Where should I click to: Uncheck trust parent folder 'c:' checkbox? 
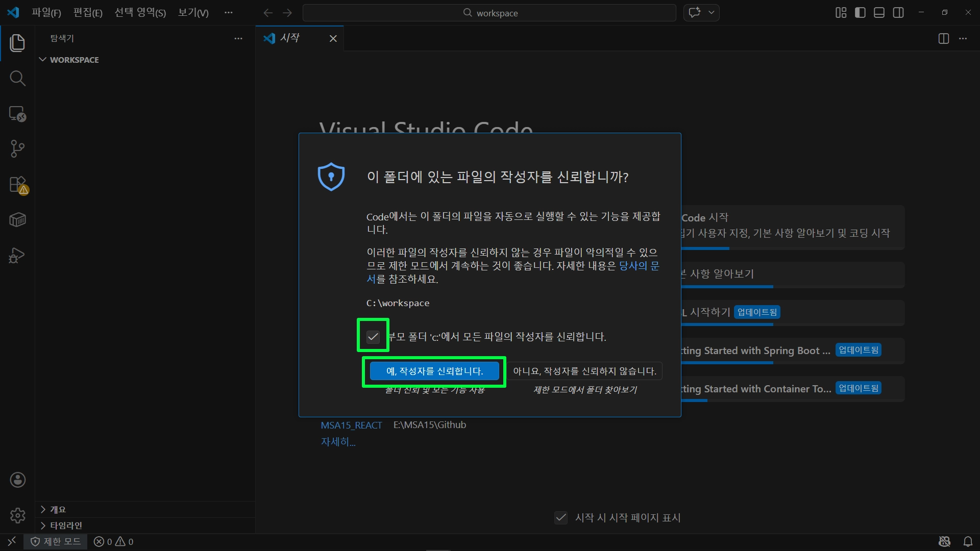point(373,337)
